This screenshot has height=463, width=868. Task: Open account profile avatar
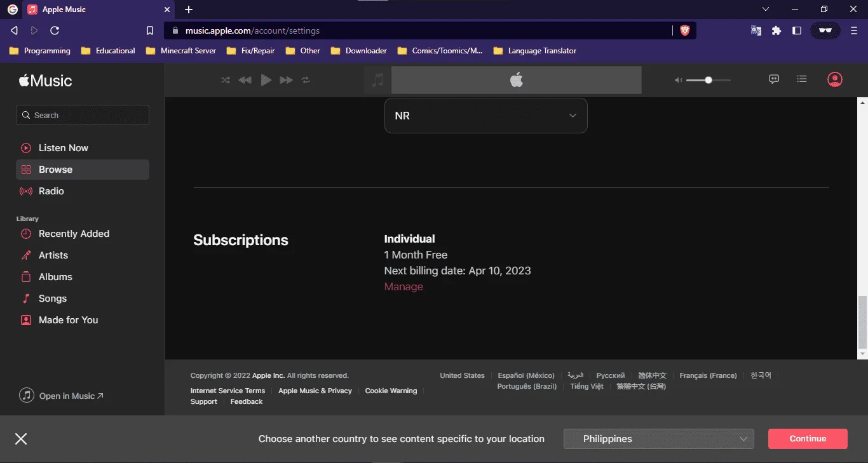[x=835, y=79]
